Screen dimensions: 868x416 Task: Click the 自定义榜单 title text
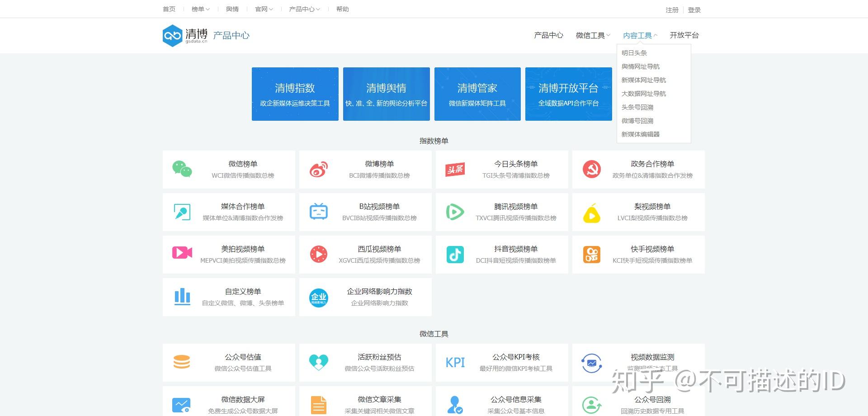tap(243, 291)
